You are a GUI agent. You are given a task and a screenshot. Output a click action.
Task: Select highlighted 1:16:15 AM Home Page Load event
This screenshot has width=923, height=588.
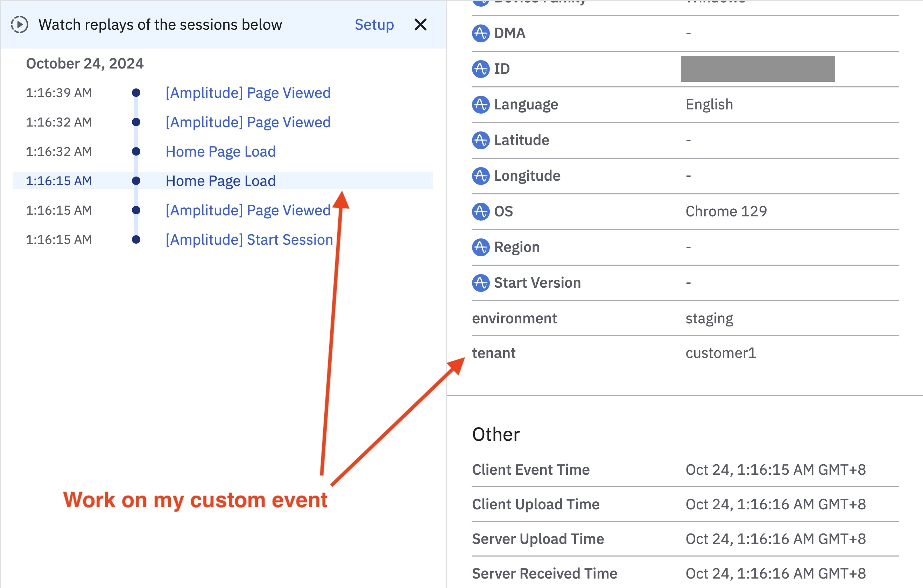click(x=220, y=181)
